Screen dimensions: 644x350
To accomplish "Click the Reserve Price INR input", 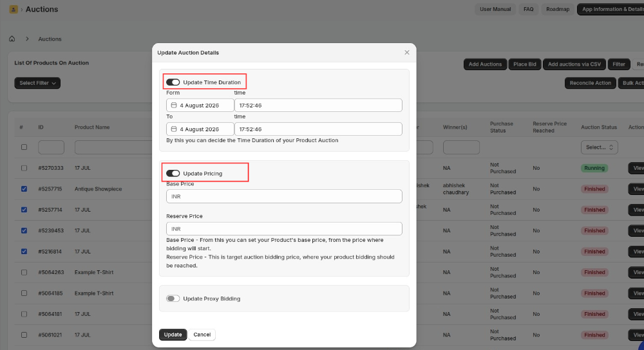I will 284,228.
